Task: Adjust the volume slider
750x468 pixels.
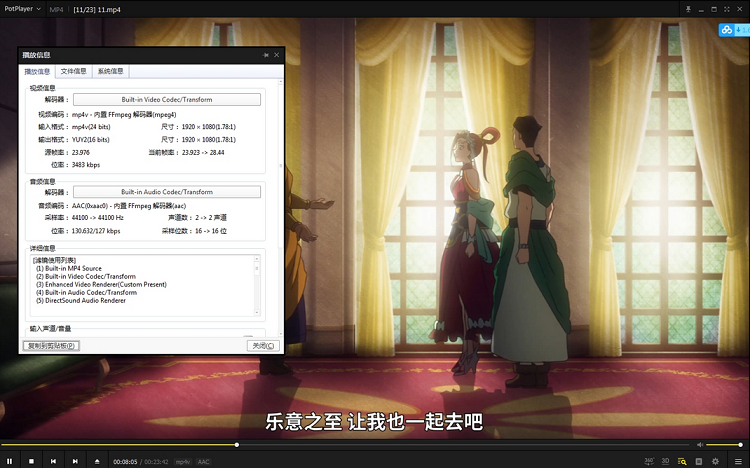Action: (724, 444)
